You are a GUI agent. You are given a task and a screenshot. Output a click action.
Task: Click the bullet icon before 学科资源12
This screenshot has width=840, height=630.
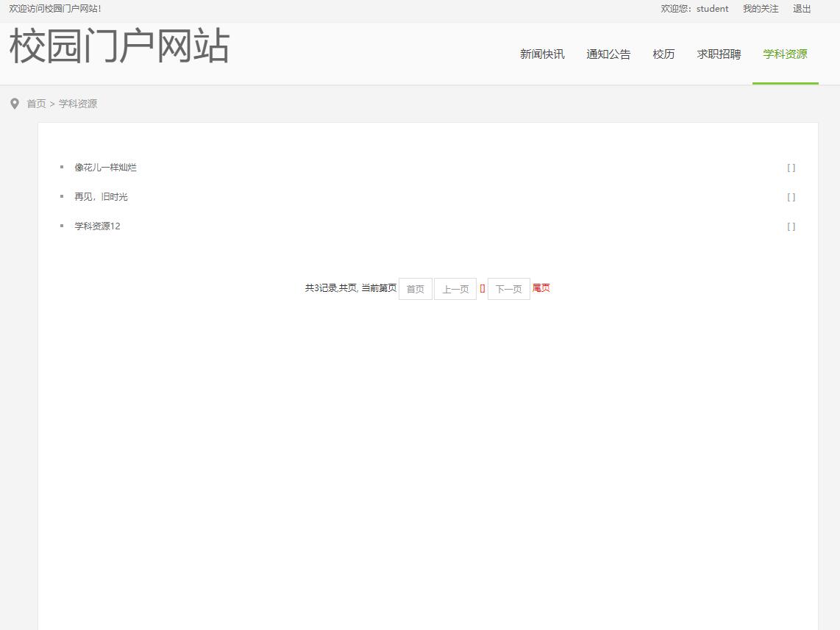point(62,226)
